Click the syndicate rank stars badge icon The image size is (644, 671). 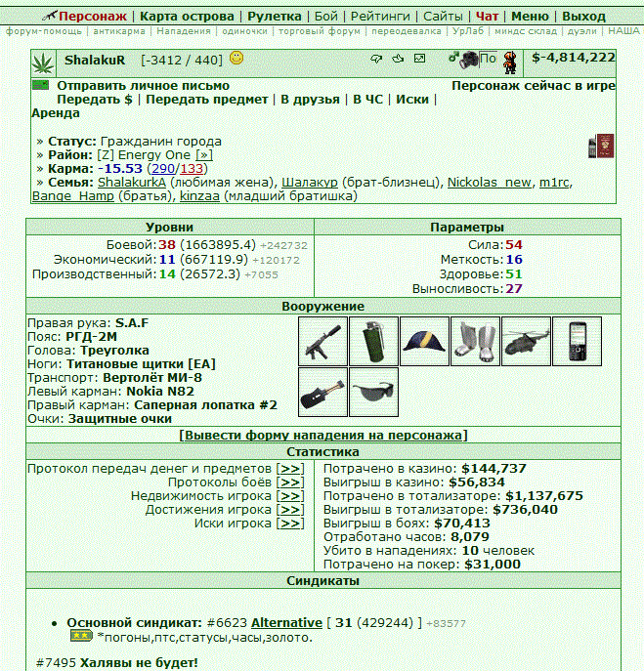81,636
